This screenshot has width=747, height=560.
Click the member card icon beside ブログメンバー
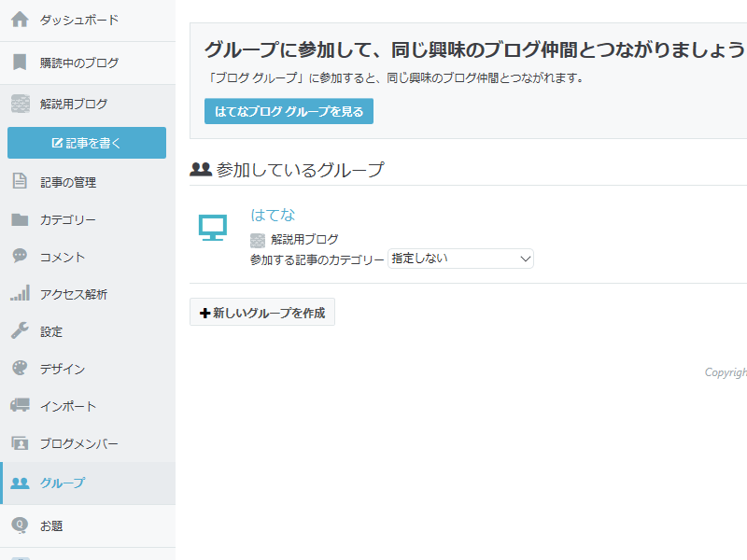click(x=20, y=443)
